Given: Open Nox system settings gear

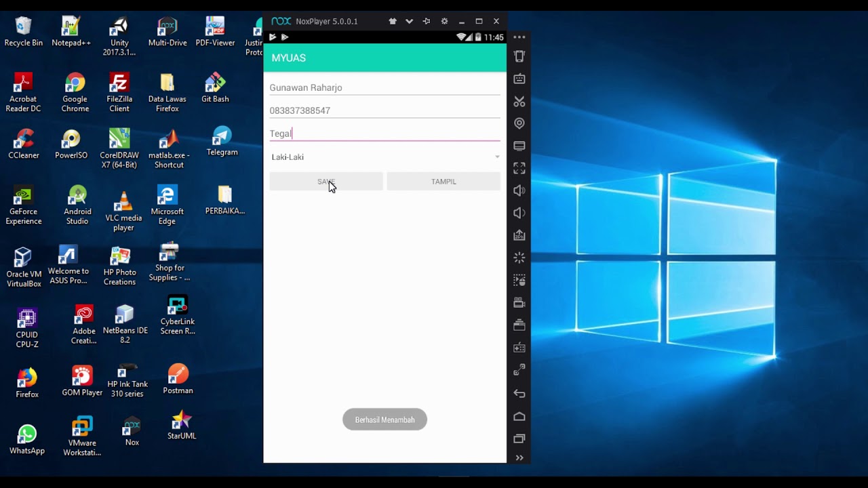Looking at the screenshot, I should (444, 21).
